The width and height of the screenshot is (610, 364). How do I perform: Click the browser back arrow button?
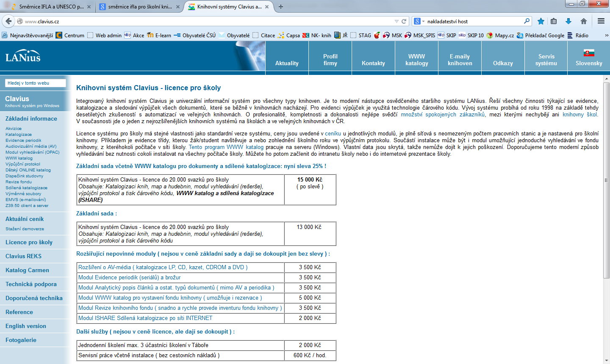point(8,21)
